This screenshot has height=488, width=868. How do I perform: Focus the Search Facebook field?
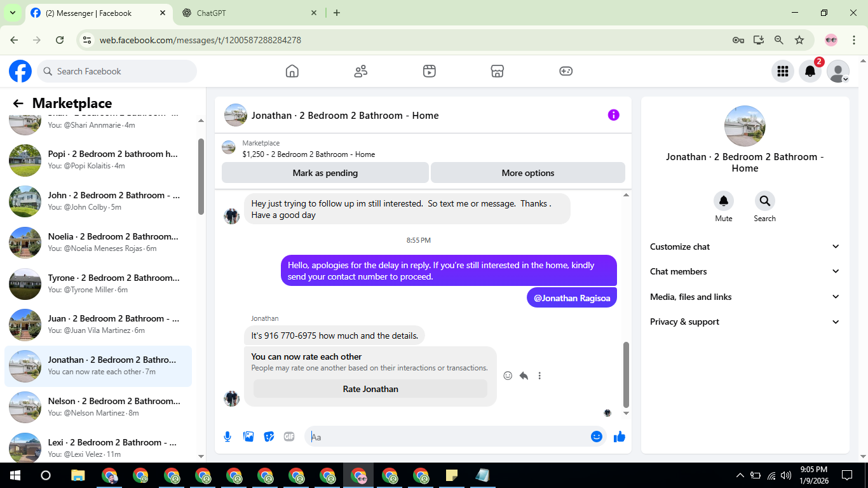pyautogui.click(x=117, y=71)
